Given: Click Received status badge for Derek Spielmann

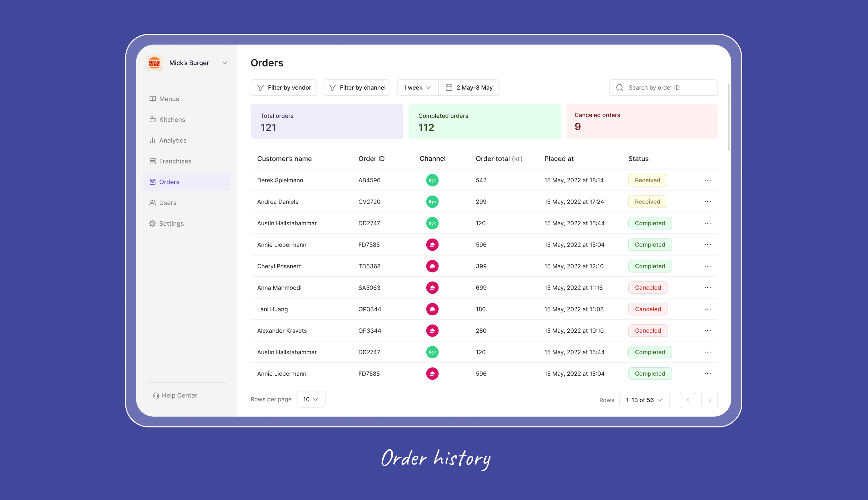Looking at the screenshot, I should [648, 180].
